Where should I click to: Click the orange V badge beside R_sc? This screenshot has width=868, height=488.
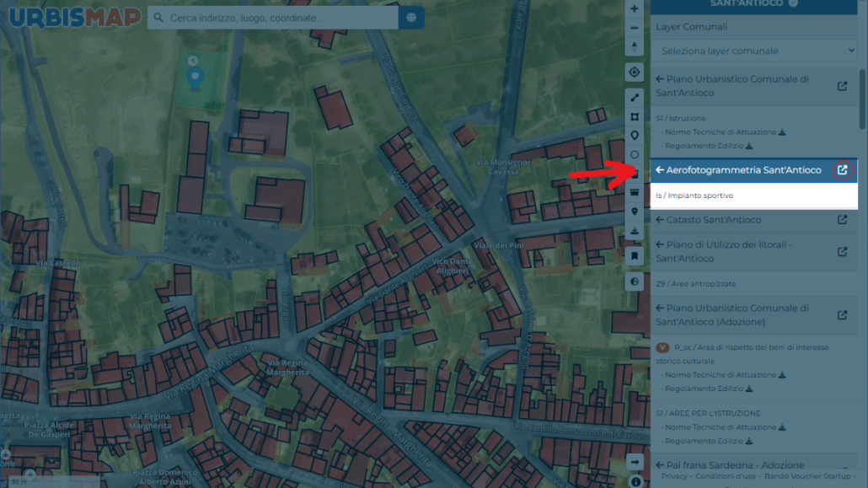coord(662,348)
